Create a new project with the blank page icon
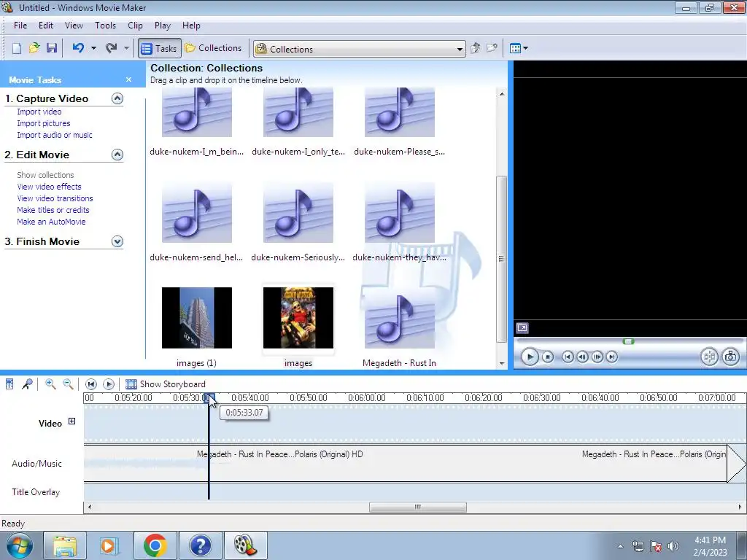This screenshot has height=560, width=747. click(17, 48)
